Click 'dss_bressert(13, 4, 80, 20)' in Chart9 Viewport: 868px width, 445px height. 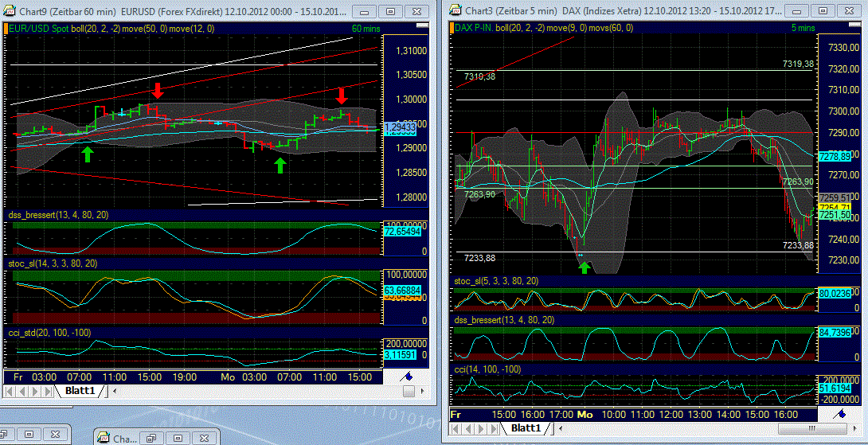pos(57,214)
